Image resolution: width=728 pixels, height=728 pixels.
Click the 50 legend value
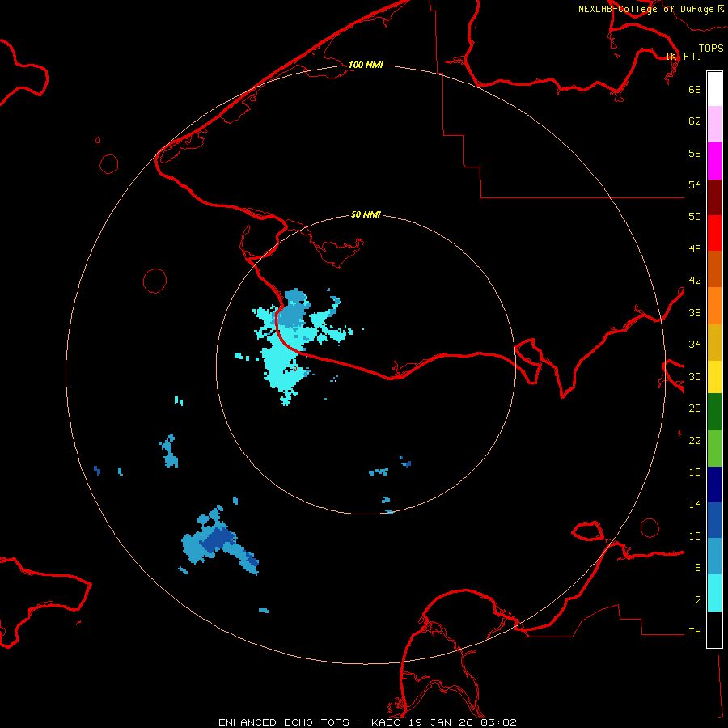point(695,217)
